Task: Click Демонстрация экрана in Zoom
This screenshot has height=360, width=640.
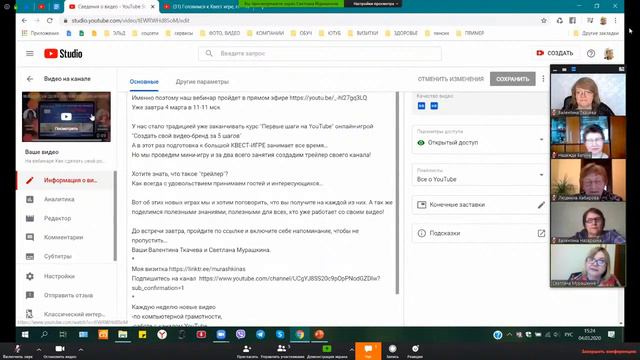Action: [x=327, y=351]
